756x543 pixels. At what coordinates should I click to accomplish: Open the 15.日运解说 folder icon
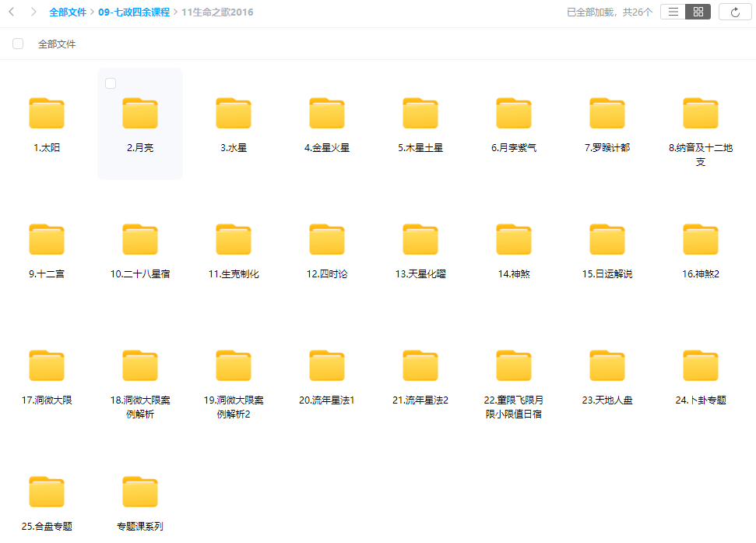coord(607,239)
